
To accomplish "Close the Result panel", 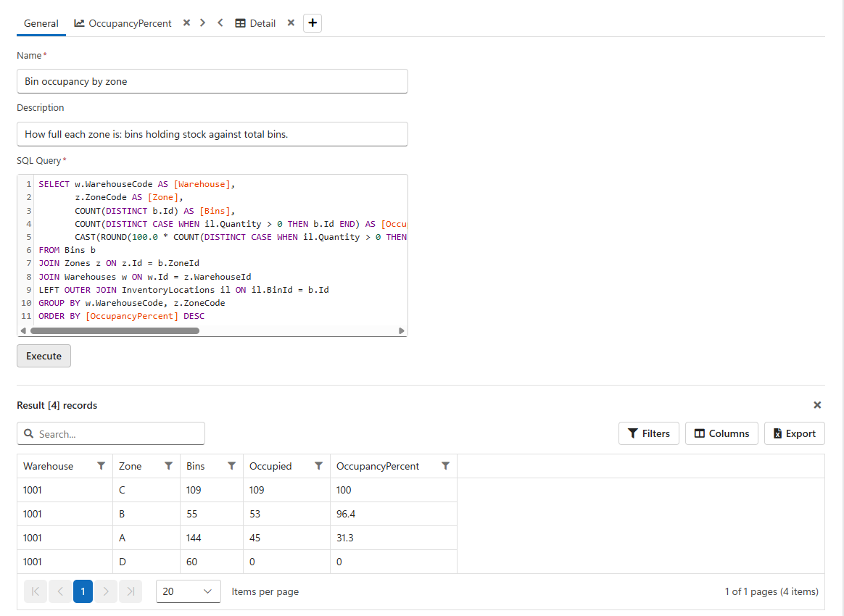I will (817, 405).
